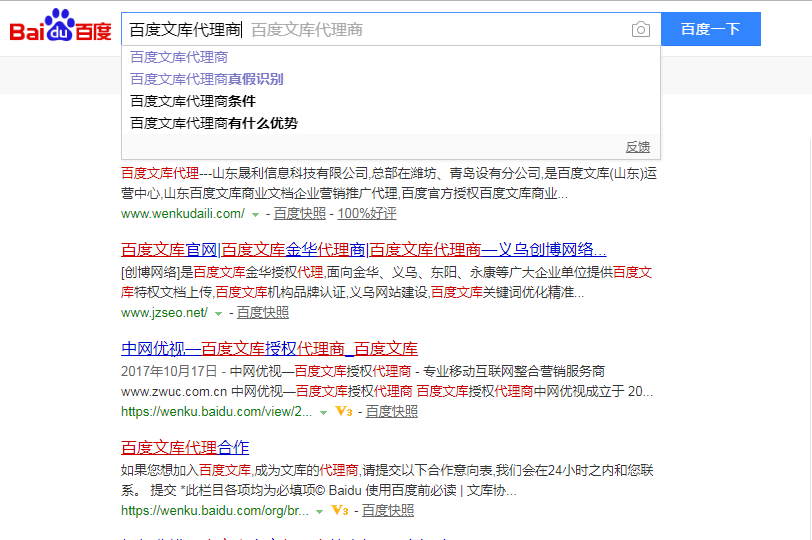Click the V3 badge beside wenku.baidu.com/org result

pos(340,510)
